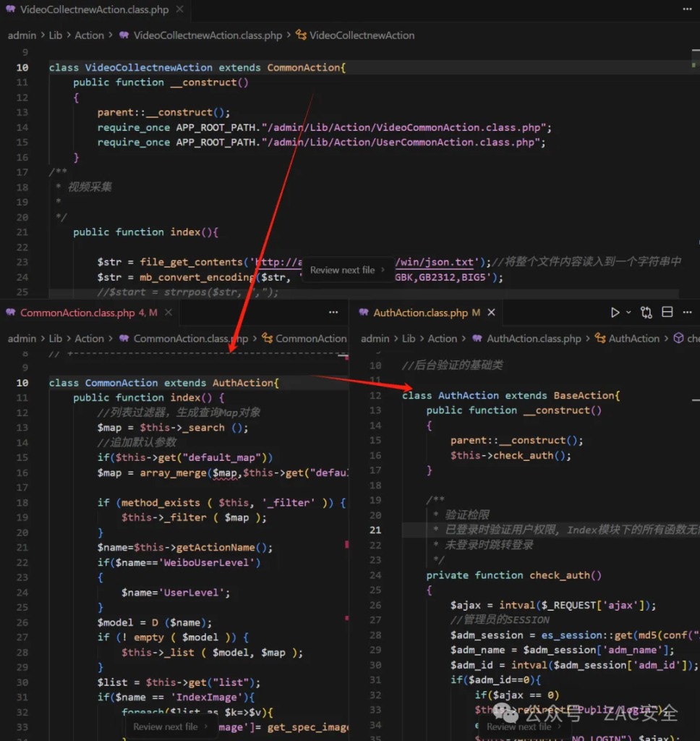The height and width of the screenshot is (741, 700).
Task: Open the AuthAction class breadcrumb symbol
Action: (x=633, y=339)
